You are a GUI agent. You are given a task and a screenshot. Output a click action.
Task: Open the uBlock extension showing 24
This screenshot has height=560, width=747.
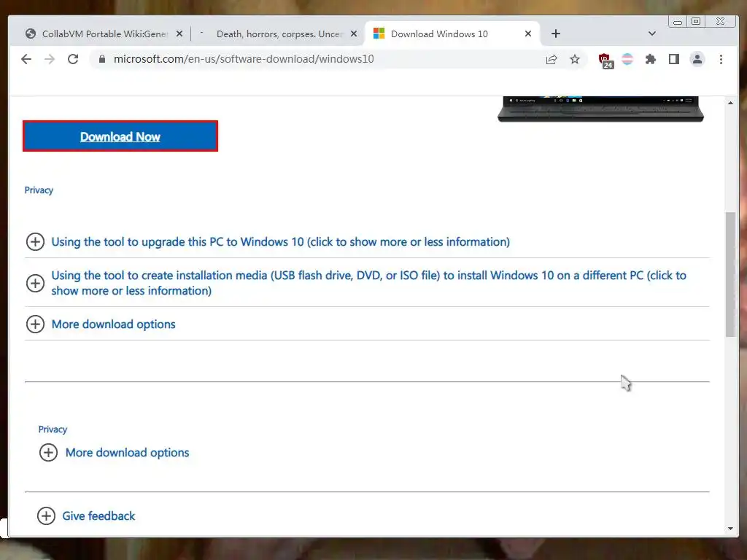[605, 61]
